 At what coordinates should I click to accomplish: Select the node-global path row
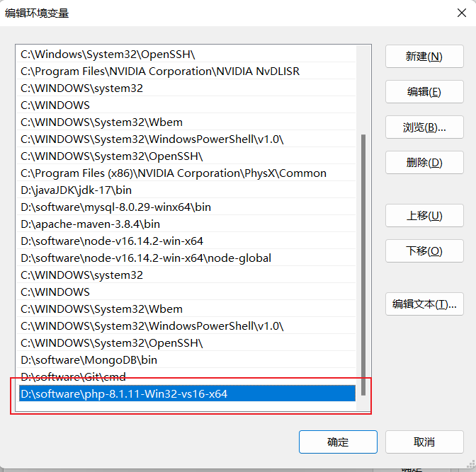pos(186,258)
